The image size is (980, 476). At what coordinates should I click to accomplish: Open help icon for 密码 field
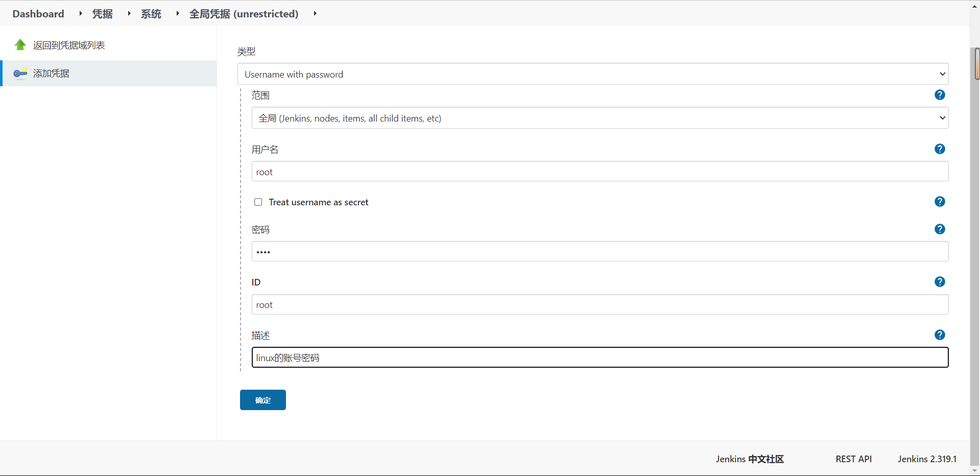(940, 229)
